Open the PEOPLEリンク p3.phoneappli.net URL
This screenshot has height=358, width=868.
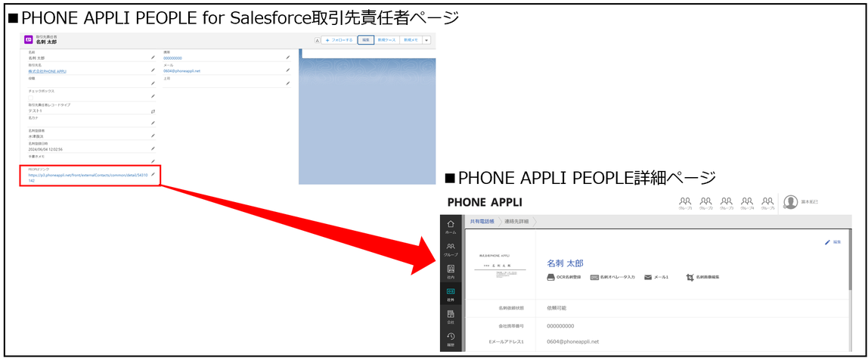tap(88, 177)
